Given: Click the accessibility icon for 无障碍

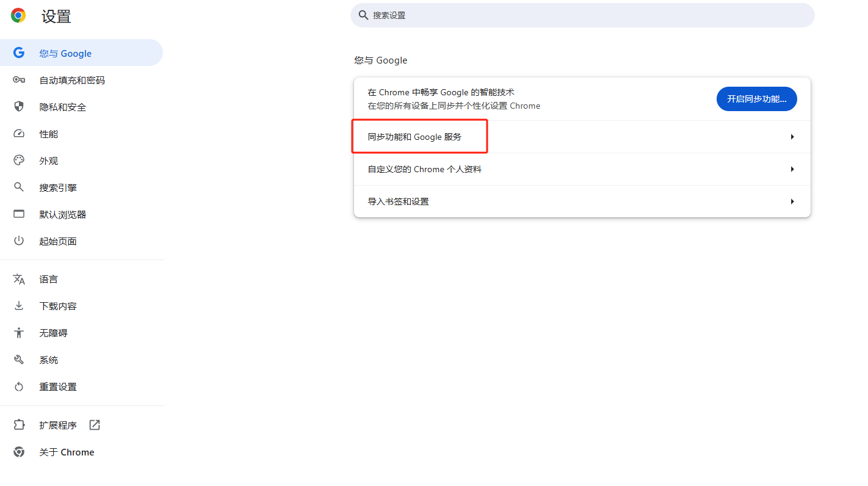Looking at the screenshot, I should pos(19,333).
